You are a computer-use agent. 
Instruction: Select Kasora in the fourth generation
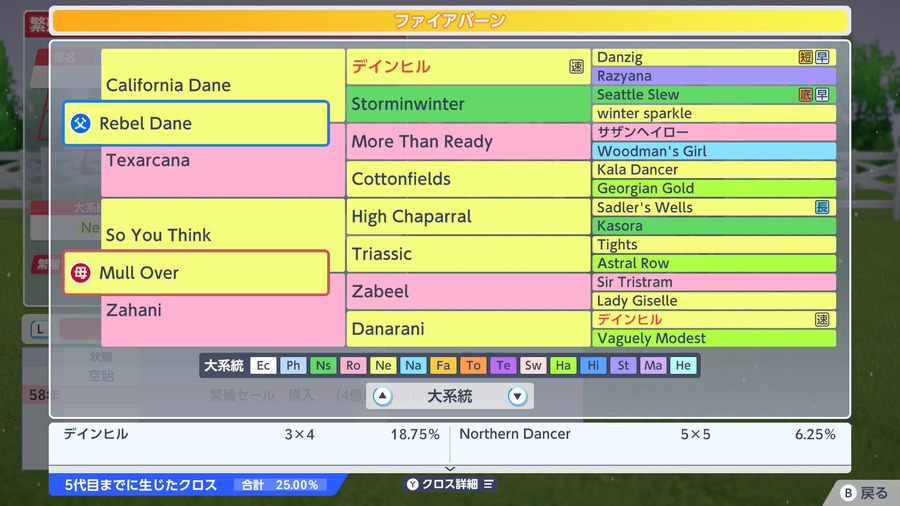pyautogui.click(x=714, y=226)
